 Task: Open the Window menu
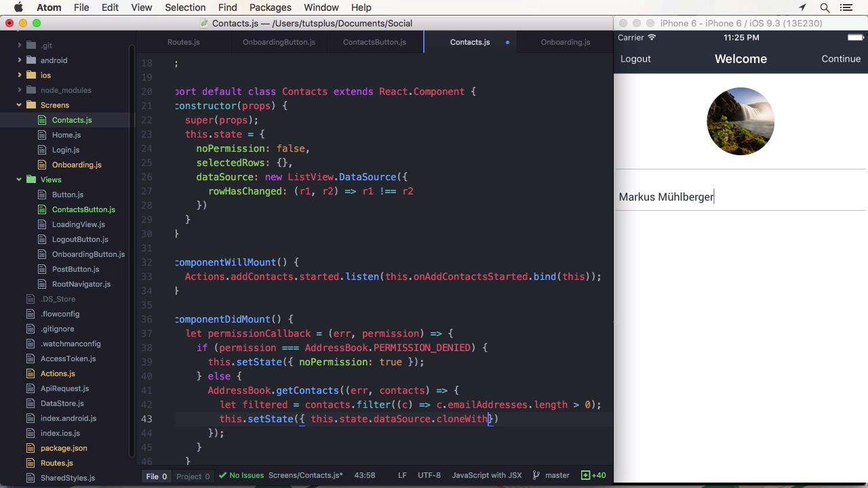coord(321,7)
